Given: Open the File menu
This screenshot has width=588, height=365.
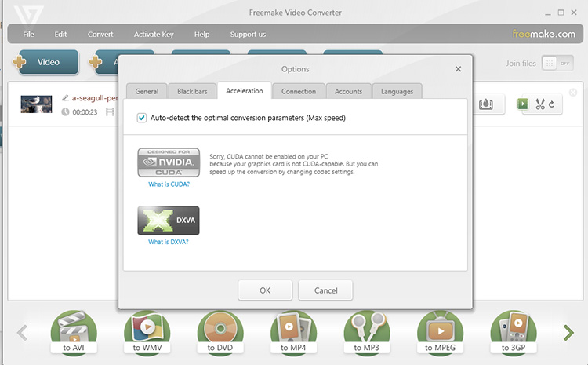Looking at the screenshot, I should click(x=28, y=35).
